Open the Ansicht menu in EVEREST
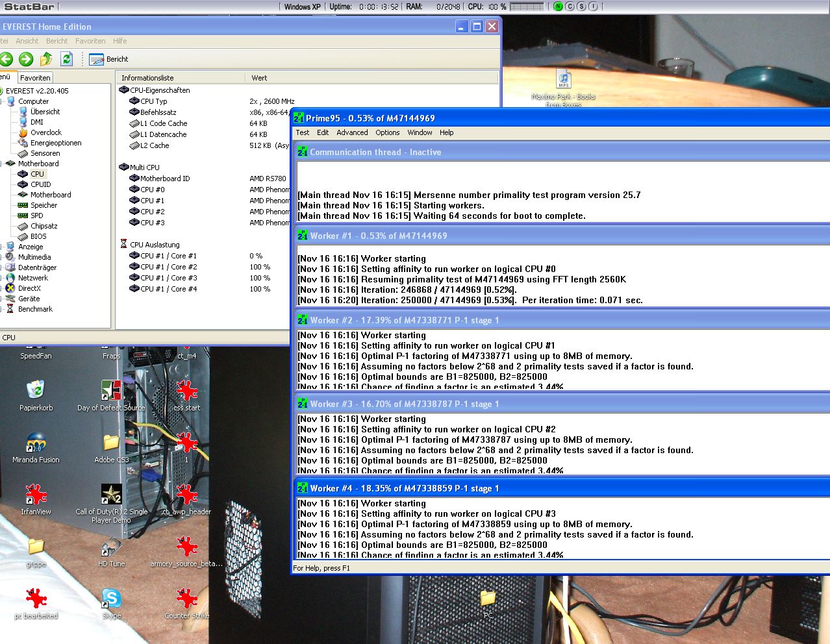The image size is (830, 644). [x=27, y=41]
